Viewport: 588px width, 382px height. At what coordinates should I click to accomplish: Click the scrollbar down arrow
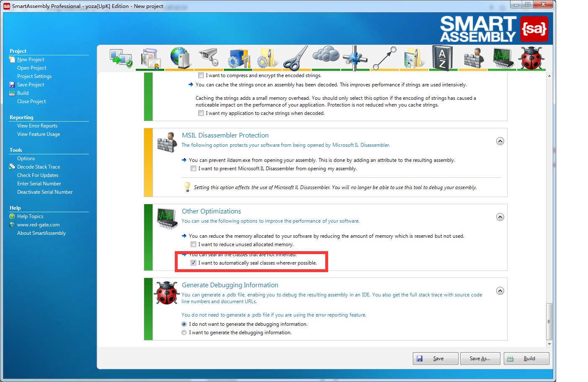click(x=549, y=344)
